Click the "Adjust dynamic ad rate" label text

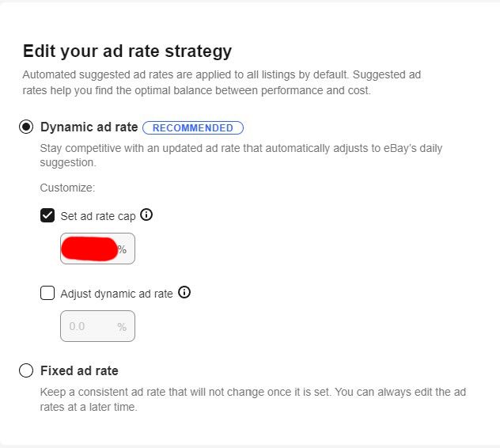(116, 294)
